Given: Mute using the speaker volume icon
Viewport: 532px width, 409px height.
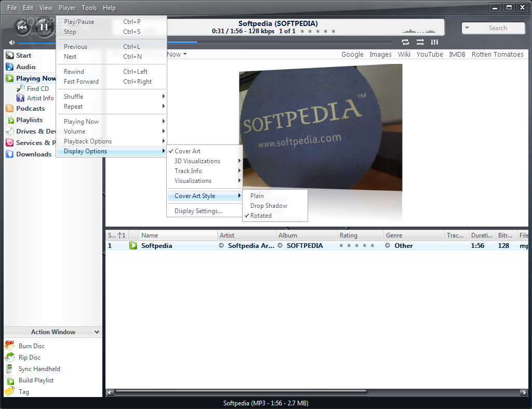Looking at the screenshot, I should tap(12, 43).
